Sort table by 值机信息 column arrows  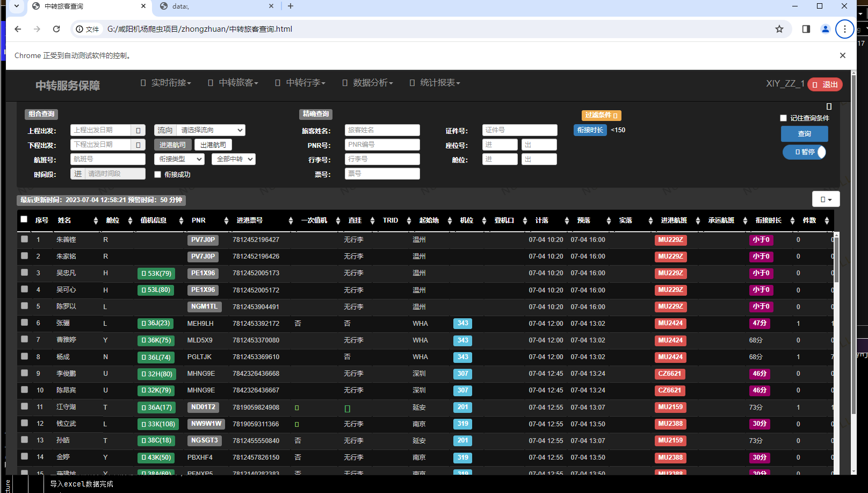pyautogui.click(x=180, y=220)
